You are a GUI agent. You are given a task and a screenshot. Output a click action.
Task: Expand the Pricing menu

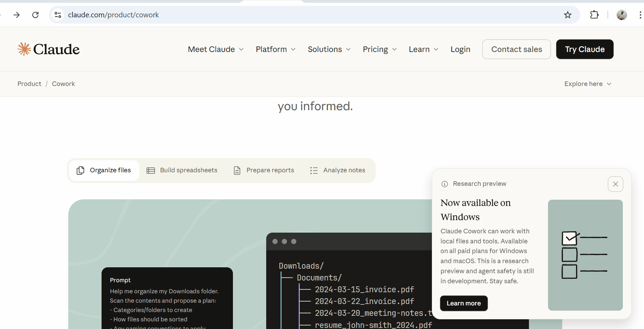pos(380,49)
